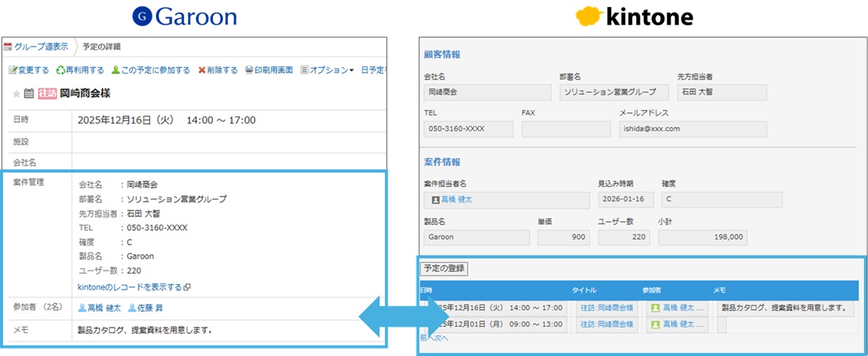
Task: Click green participant icon in 12月16日 row
Action: click(x=655, y=308)
